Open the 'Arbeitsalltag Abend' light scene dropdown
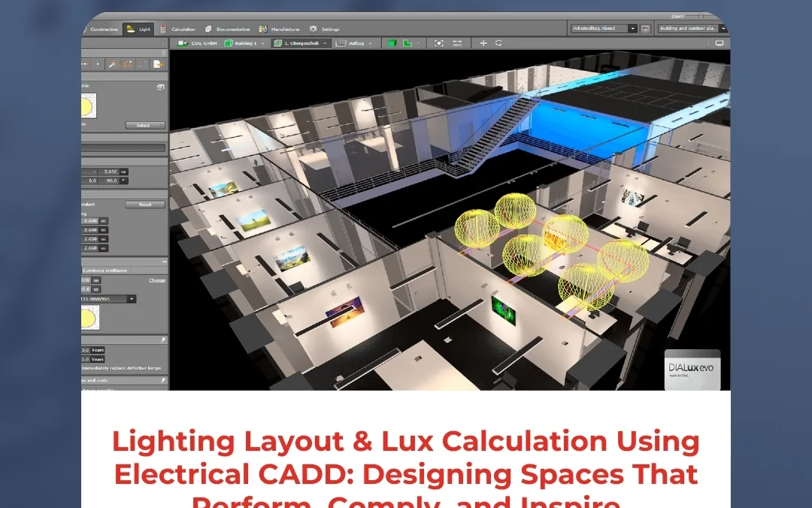This screenshot has height=508, width=812. (x=632, y=28)
